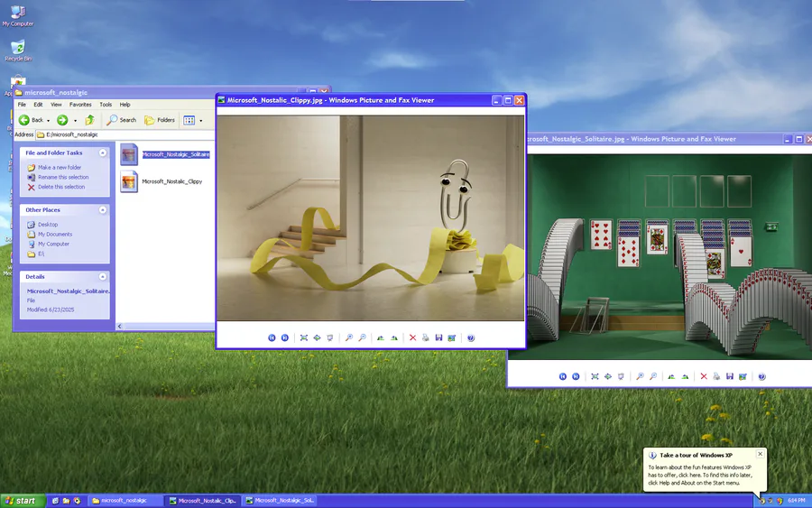Collapse the File and Folder Tasks panel

(103, 152)
